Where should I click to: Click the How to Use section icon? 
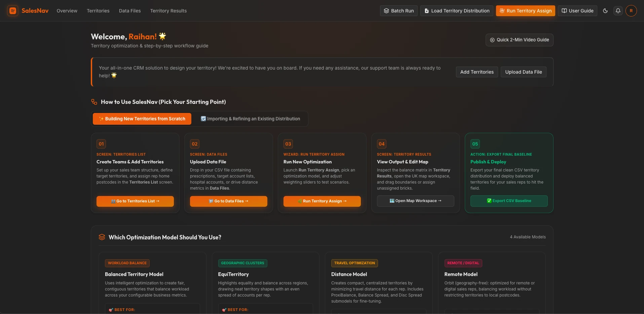[x=94, y=102]
